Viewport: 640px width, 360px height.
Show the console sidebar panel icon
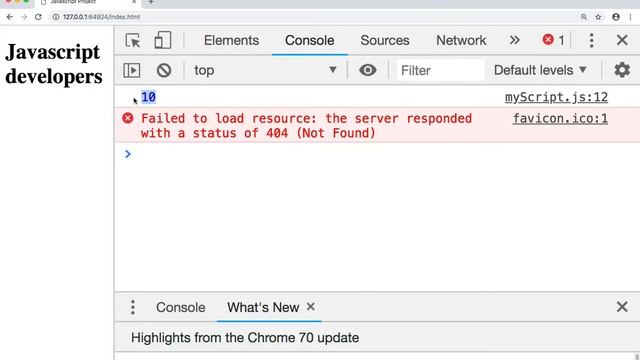(131, 70)
